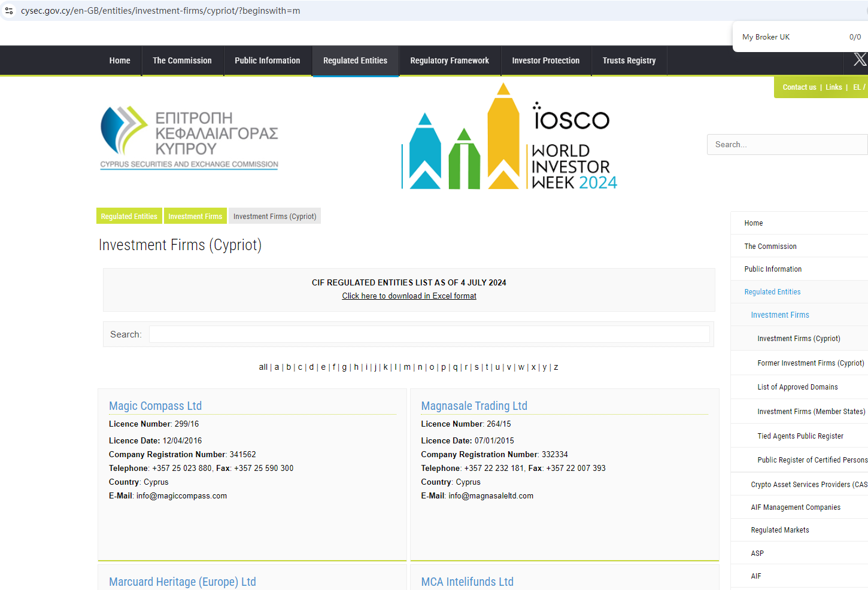Viewport: 868px width, 590px height.
Task: Click the Investment Firms breadcrumb
Action: pyautogui.click(x=195, y=217)
